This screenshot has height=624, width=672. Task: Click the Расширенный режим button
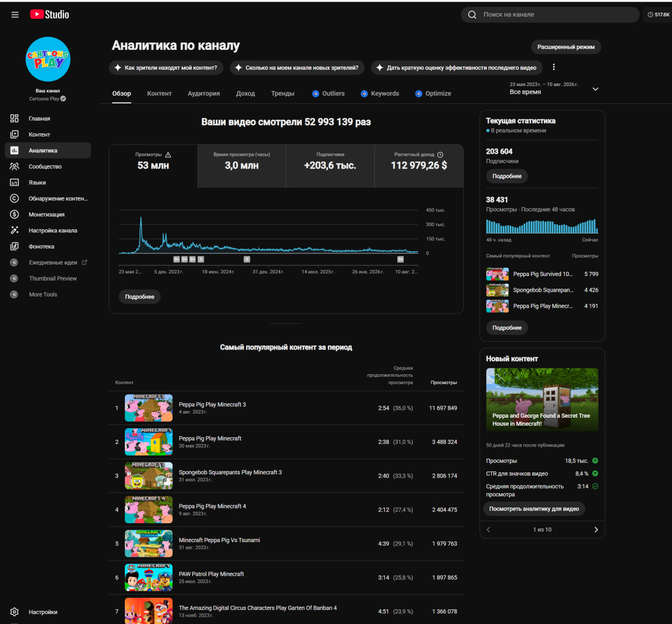point(566,47)
